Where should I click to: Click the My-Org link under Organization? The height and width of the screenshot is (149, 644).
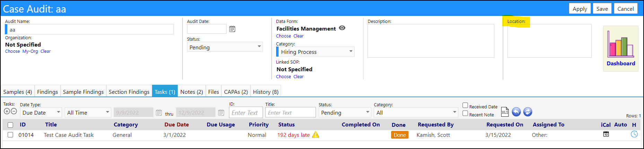(30, 51)
